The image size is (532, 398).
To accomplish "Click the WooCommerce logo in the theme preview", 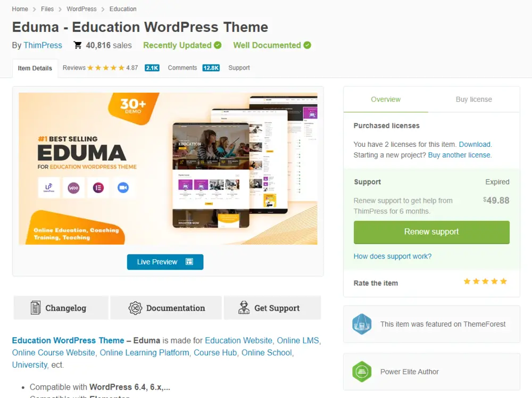I will [73, 188].
